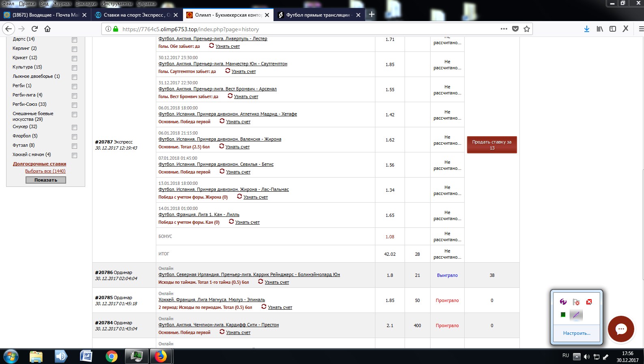Tick the Регби-Союз (33) checkbox

click(x=74, y=105)
